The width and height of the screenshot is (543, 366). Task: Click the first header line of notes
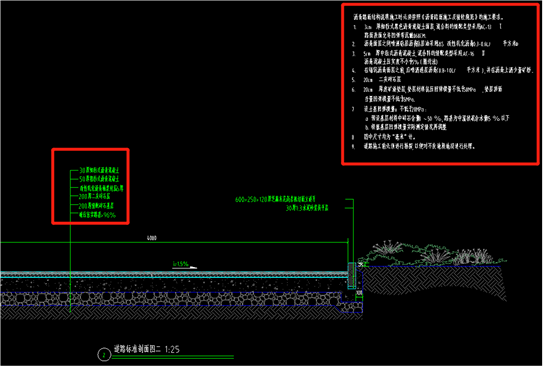pos(429,17)
